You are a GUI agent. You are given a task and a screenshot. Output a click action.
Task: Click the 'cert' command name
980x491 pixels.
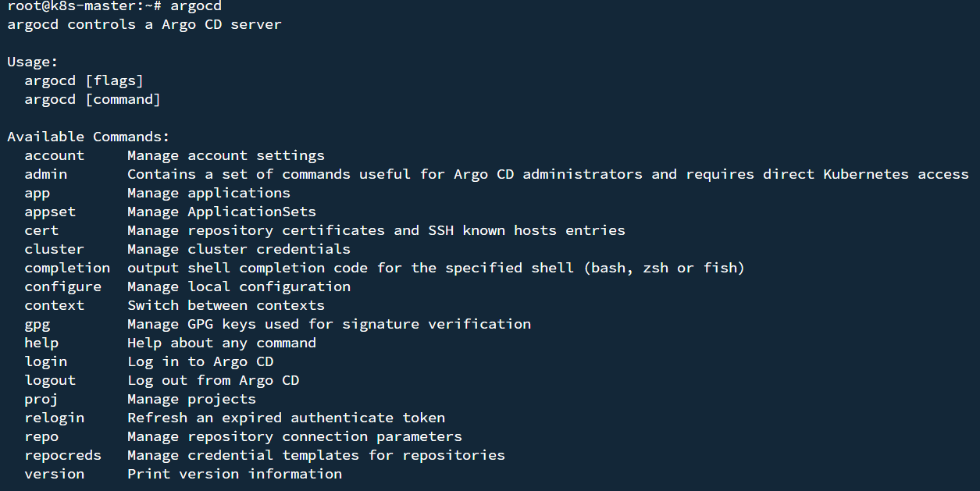pyautogui.click(x=41, y=230)
